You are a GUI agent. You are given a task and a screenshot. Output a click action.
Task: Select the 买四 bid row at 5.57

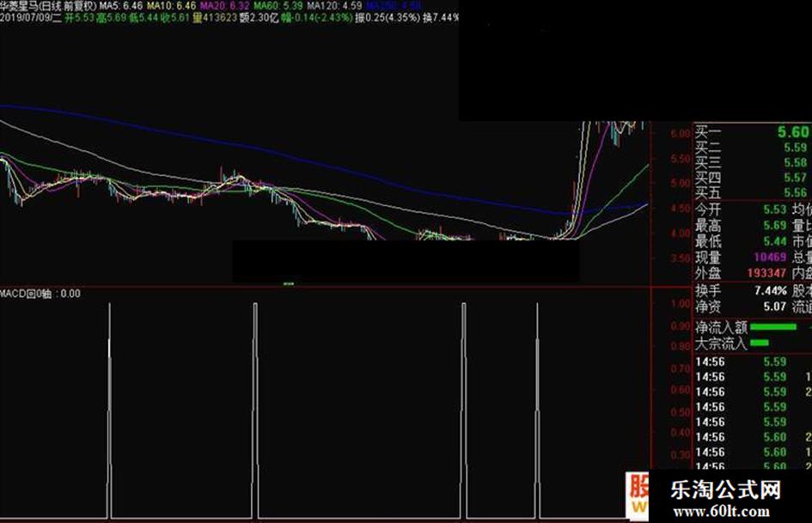coord(753,178)
